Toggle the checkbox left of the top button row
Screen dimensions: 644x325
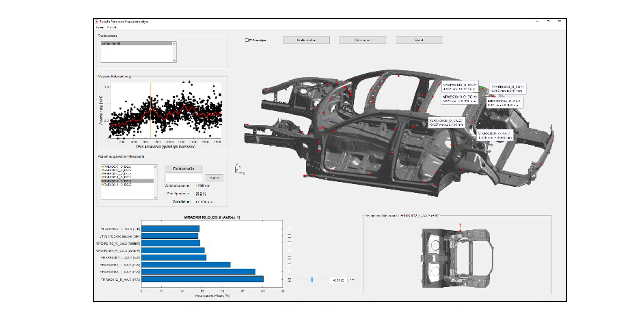click(x=246, y=40)
